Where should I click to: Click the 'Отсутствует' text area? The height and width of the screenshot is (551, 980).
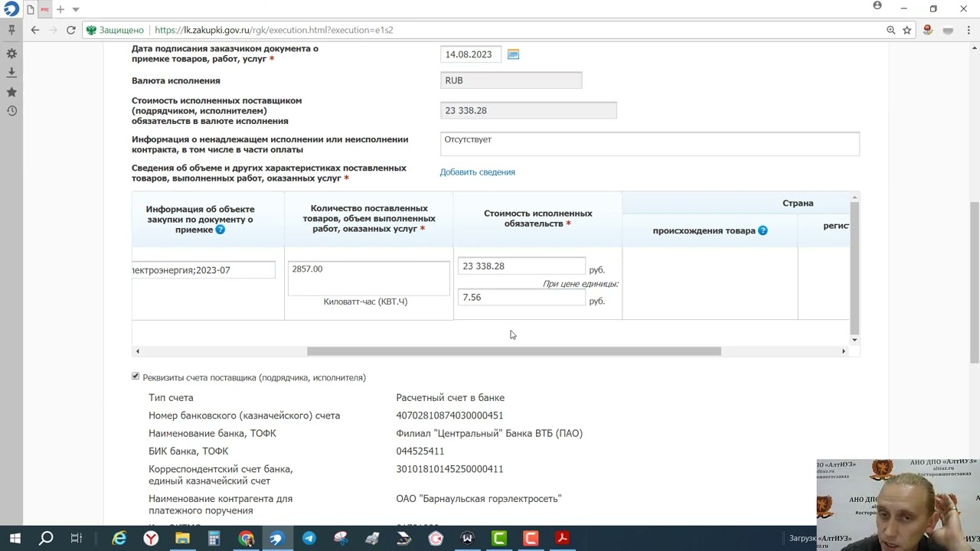pos(649,144)
